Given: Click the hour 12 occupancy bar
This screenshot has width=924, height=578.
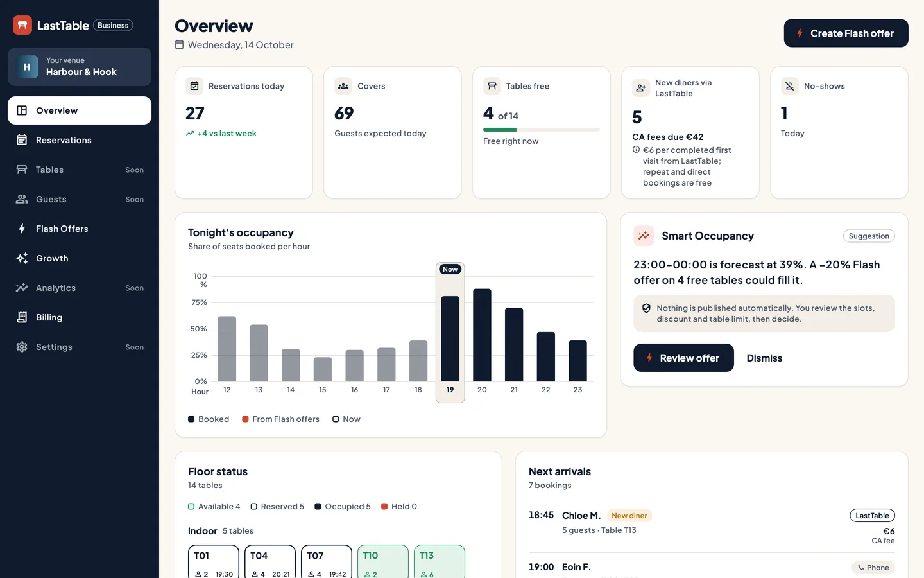Looking at the screenshot, I should (x=227, y=349).
